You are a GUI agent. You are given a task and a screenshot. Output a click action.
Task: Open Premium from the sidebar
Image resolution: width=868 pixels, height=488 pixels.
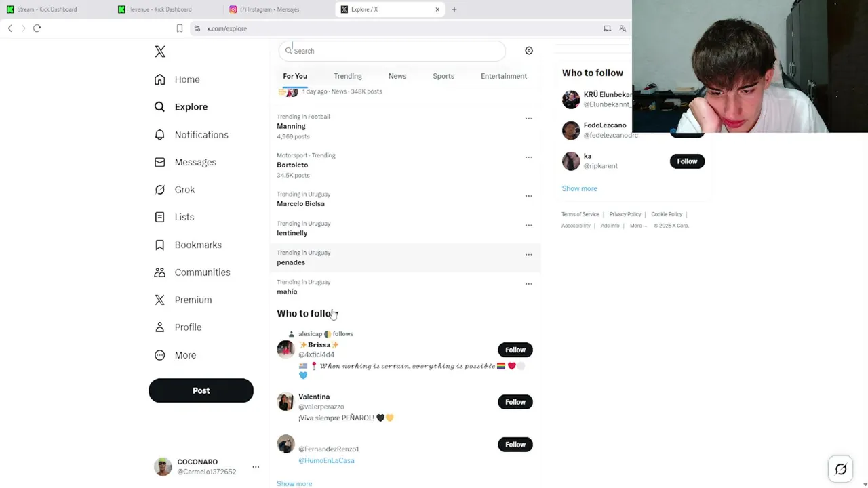183,300
